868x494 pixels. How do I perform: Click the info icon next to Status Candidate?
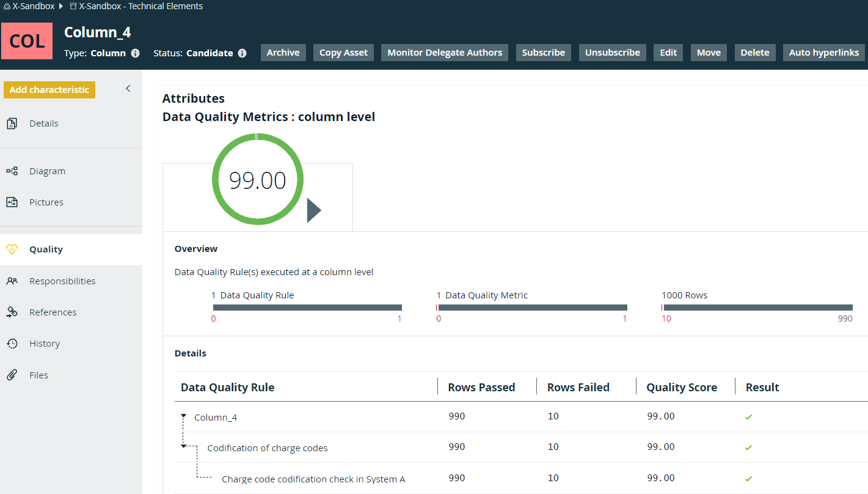(x=243, y=53)
